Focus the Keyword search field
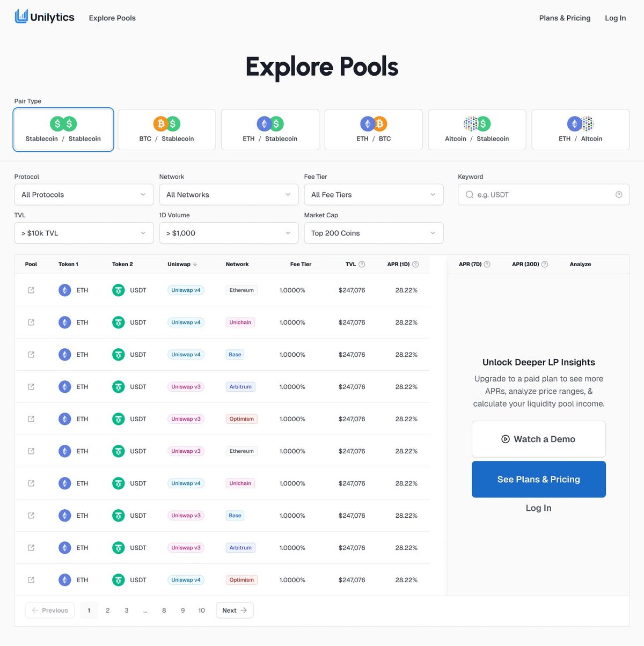 (x=544, y=195)
